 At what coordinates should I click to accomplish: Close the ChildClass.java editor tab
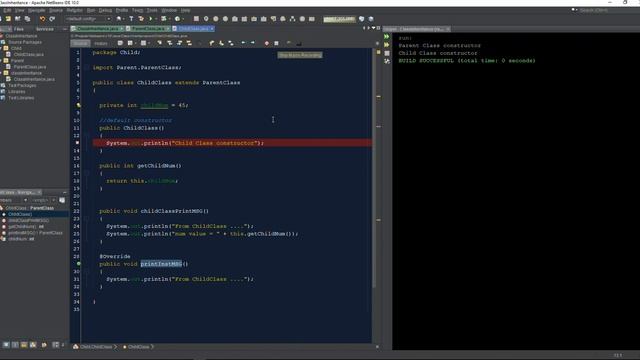pos(212,29)
